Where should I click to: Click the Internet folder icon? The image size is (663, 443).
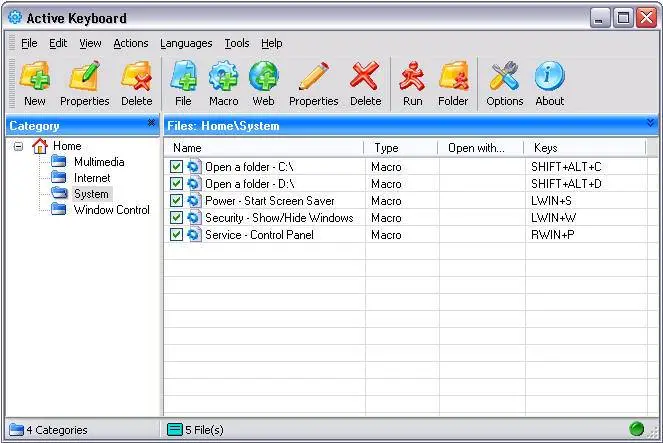59,178
